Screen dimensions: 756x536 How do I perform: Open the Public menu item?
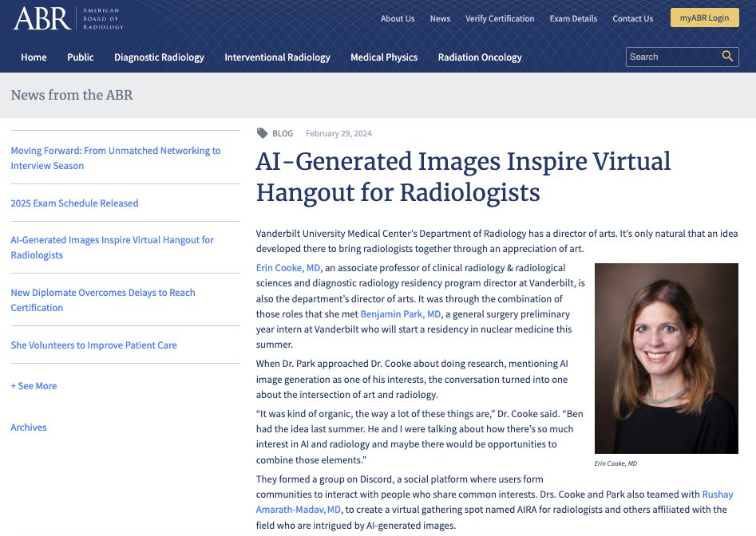click(80, 57)
